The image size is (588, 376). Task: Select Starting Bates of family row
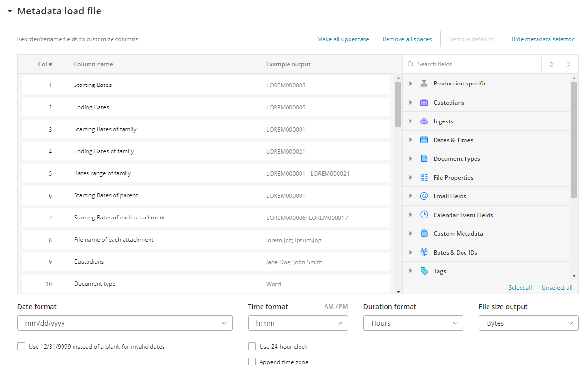tap(206, 129)
